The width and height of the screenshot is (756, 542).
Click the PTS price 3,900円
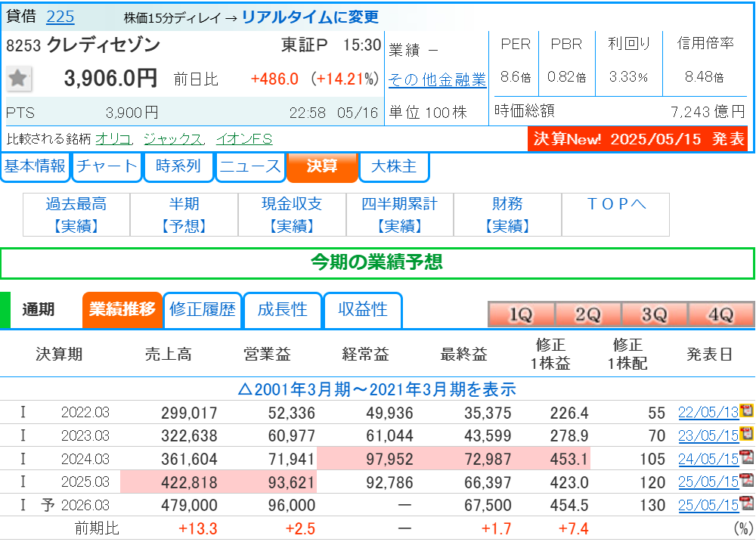point(132,113)
